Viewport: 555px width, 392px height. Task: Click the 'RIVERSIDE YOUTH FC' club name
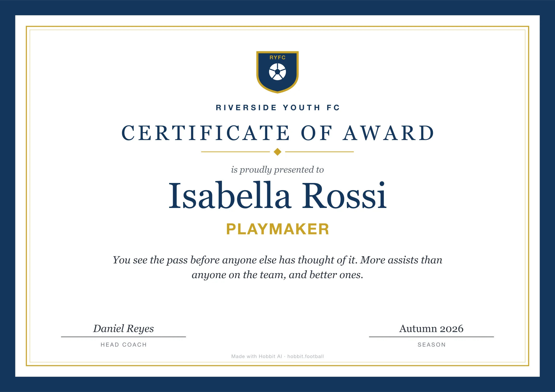click(x=278, y=108)
